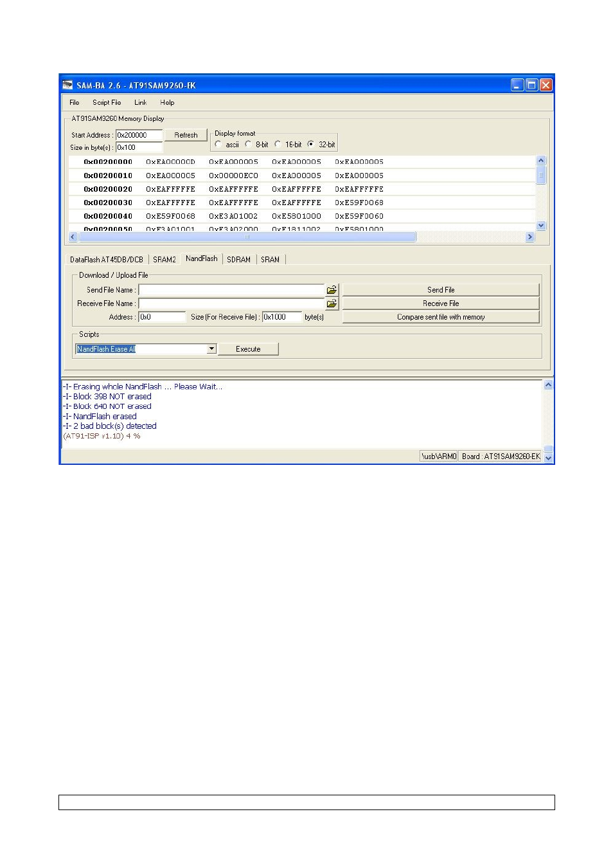This screenshot has width=613, height=868.
Task: Open the Link menu
Action: point(140,102)
